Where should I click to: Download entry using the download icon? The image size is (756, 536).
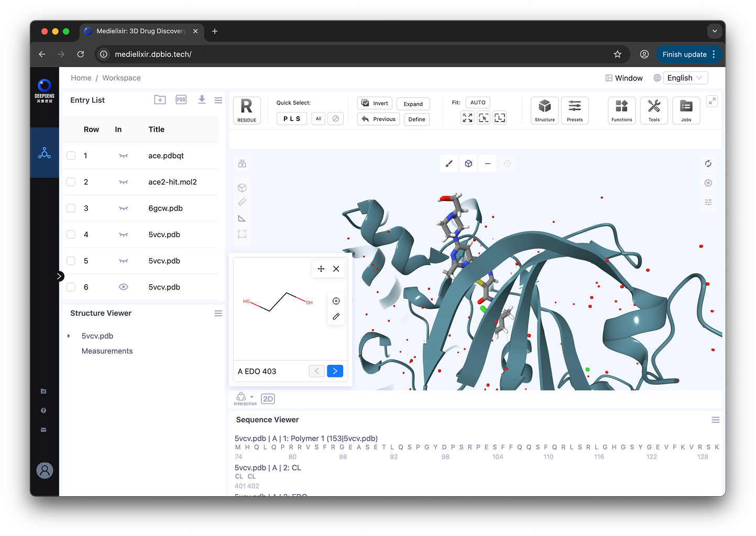(202, 100)
